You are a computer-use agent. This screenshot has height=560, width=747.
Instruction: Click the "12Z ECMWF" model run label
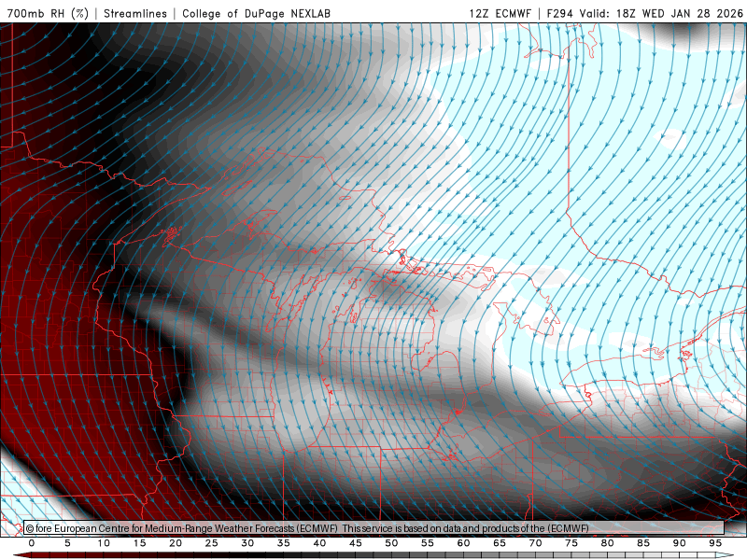tap(500, 13)
